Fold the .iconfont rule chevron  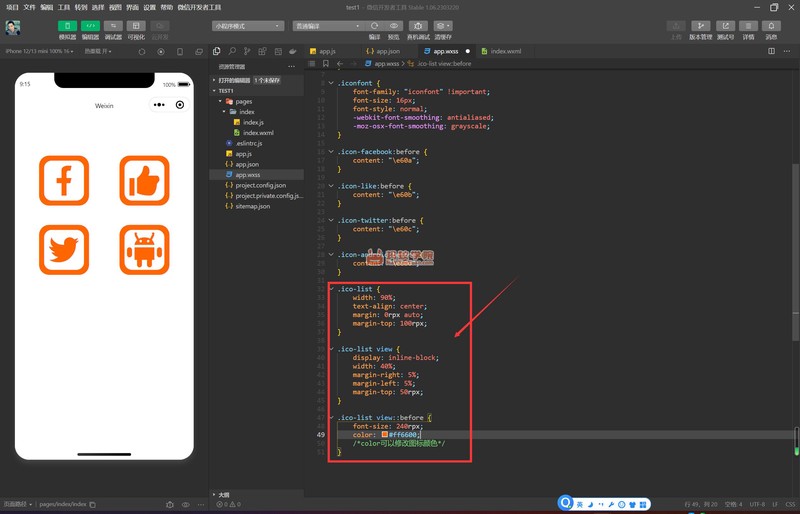[x=331, y=83]
